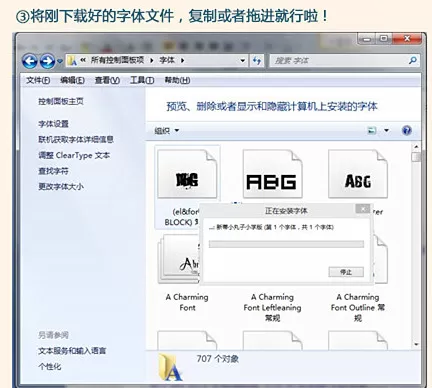
Task: Expand arrow after 所有控制面板项 breadcrumb
Action: pyautogui.click(x=152, y=61)
